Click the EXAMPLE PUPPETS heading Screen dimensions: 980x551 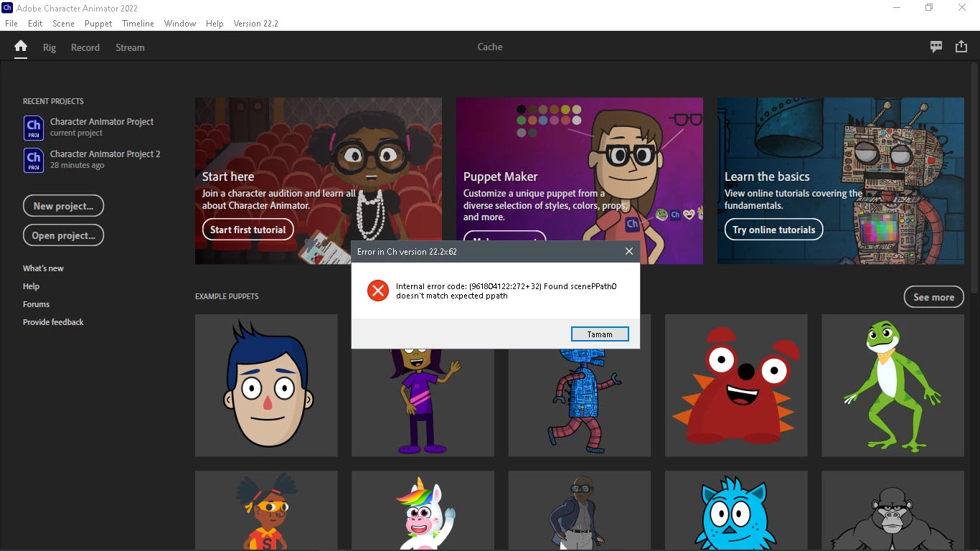click(227, 296)
